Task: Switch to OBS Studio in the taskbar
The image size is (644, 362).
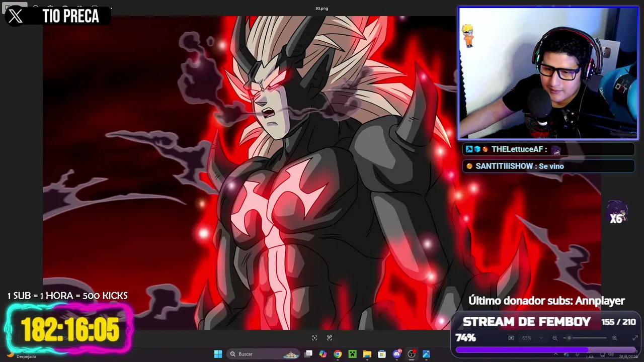Action: click(x=412, y=354)
